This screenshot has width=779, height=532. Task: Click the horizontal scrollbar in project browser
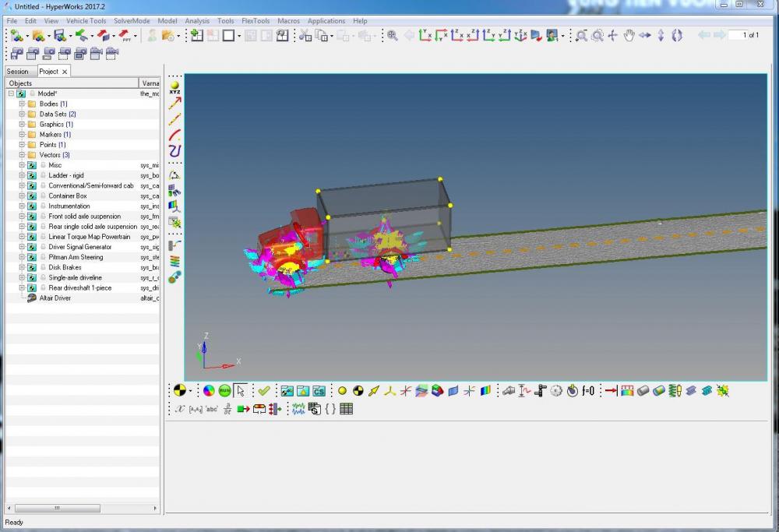coord(57,508)
